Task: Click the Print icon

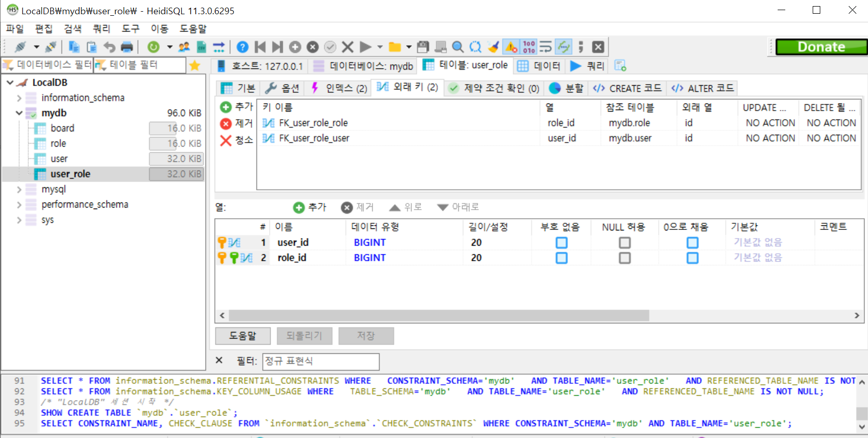Action: [x=127, y=47]
